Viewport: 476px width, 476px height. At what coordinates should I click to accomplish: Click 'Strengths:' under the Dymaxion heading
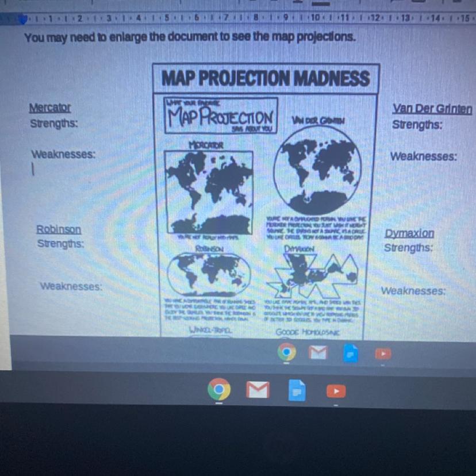pos(408,248)
